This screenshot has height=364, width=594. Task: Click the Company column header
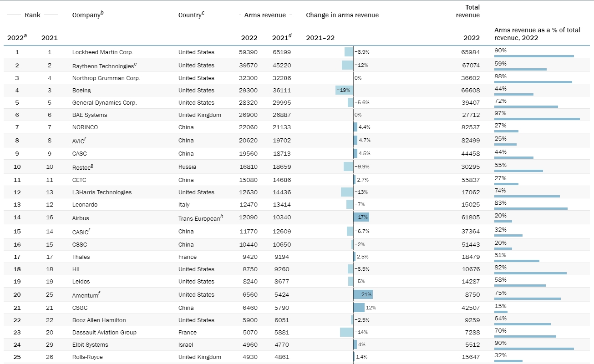87,15
